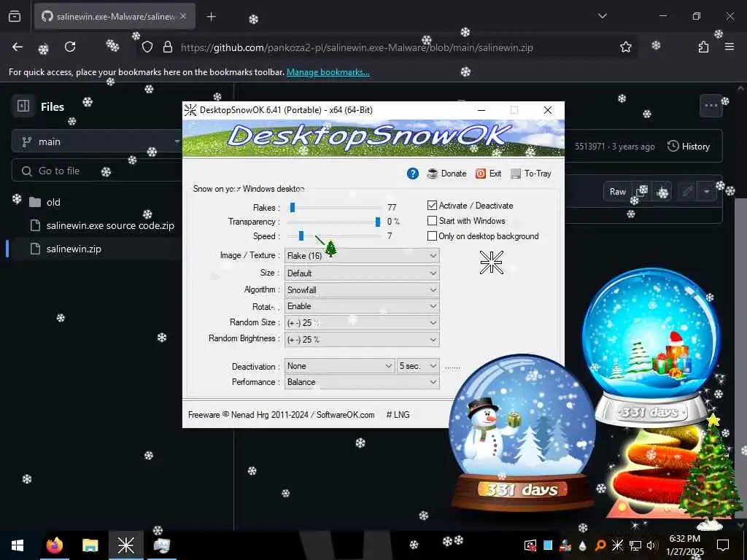Open the DesktopSnowOK help question-mark icon
747x560 pixels.
[413, 174]
